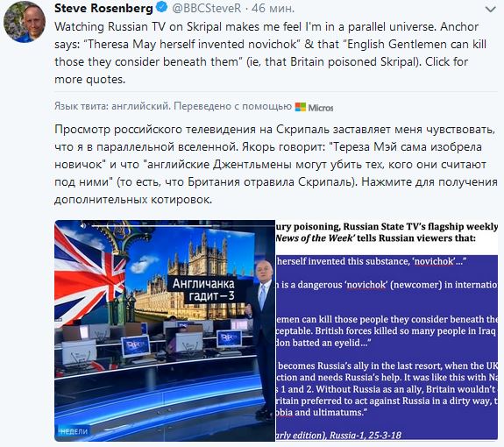This screenshot has width=504, height=447.
Task: Click the Russia-1, 25-3-18 source line
Action: (366, 435)
